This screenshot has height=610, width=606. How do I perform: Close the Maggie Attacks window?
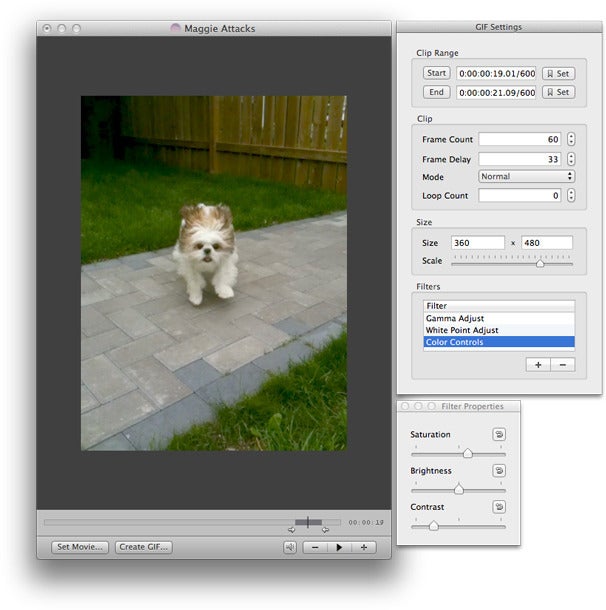[x=47, y=28]
